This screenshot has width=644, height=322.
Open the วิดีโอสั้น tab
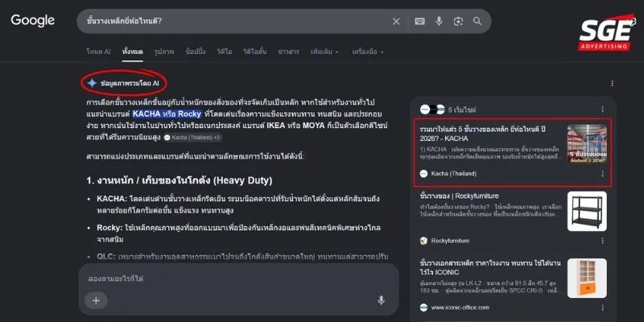(255, 52)
